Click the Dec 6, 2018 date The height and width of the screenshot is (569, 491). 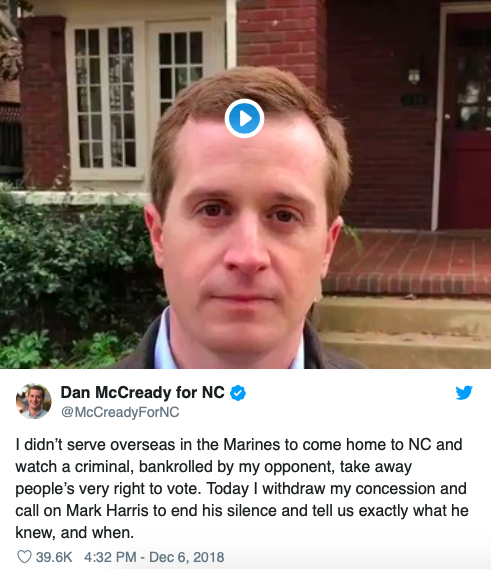(187, 557)
